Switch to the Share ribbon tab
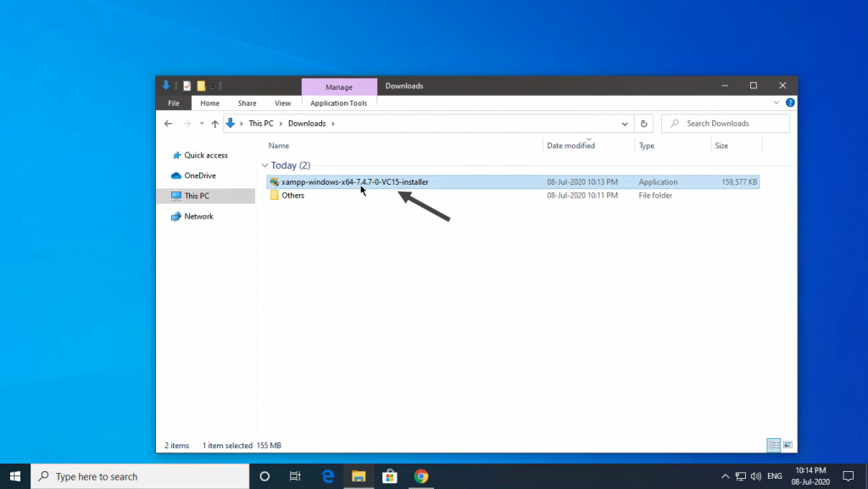The width and height of the screenshot is (868, 489). [247, 103]
